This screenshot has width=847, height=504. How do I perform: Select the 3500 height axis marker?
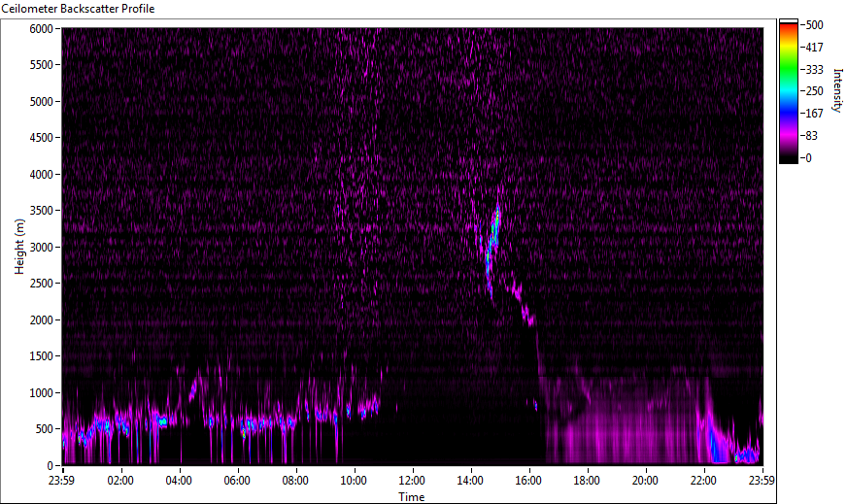41,211
